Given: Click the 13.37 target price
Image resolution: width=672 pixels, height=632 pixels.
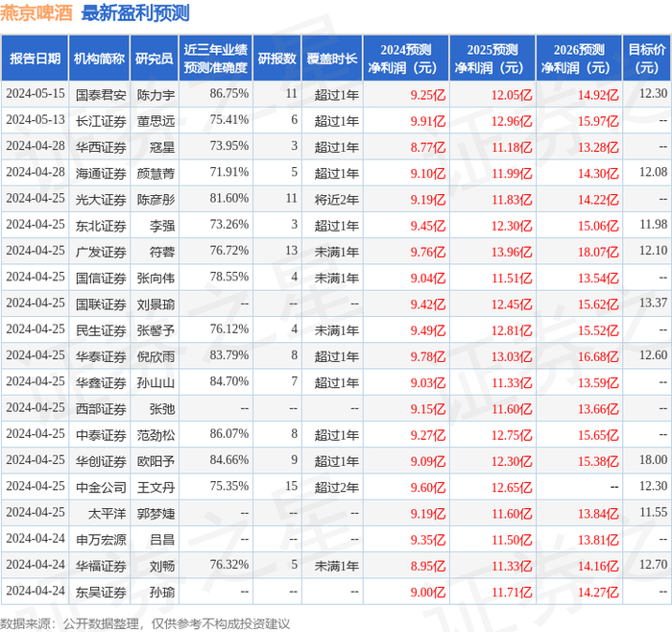Looking at the screenshot, I should [x=653, y=303].
